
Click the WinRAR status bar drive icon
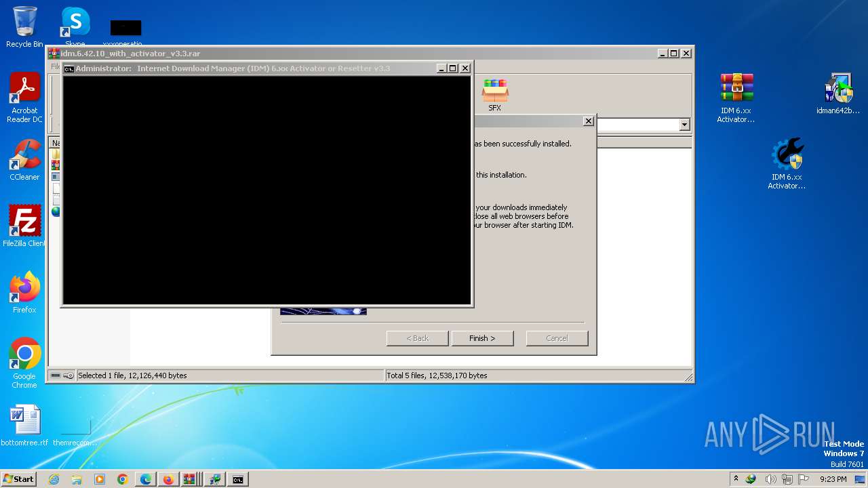pos(56,375)
